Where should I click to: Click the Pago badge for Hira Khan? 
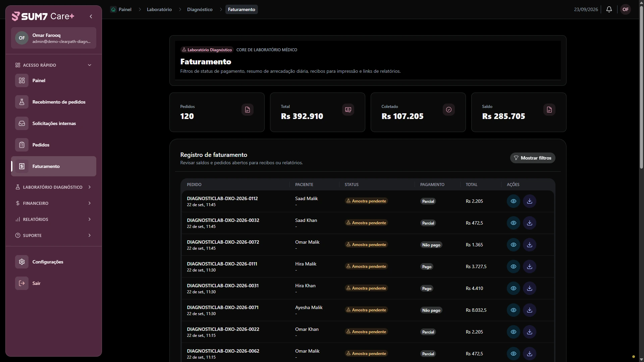427,288
